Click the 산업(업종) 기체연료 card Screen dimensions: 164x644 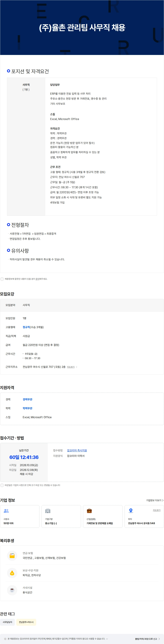[103, 516]
